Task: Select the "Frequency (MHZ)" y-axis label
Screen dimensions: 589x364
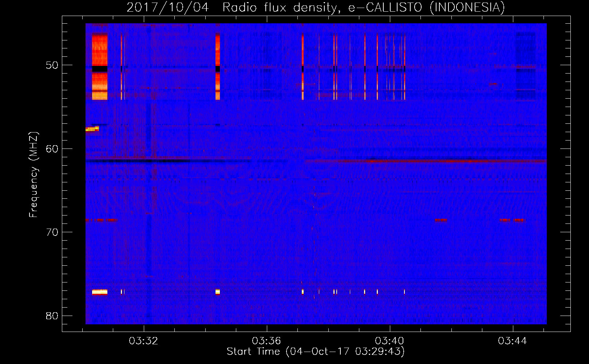Action: [x=33, y=175]
